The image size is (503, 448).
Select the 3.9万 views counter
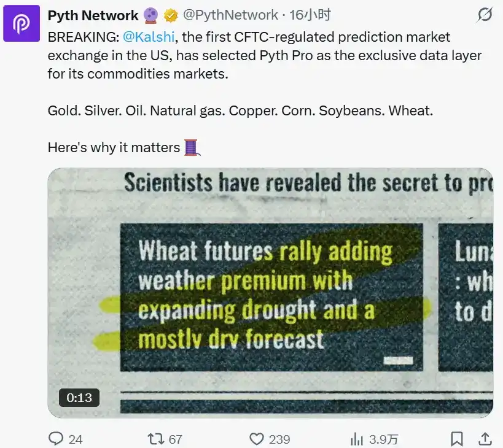coord(383,439)
